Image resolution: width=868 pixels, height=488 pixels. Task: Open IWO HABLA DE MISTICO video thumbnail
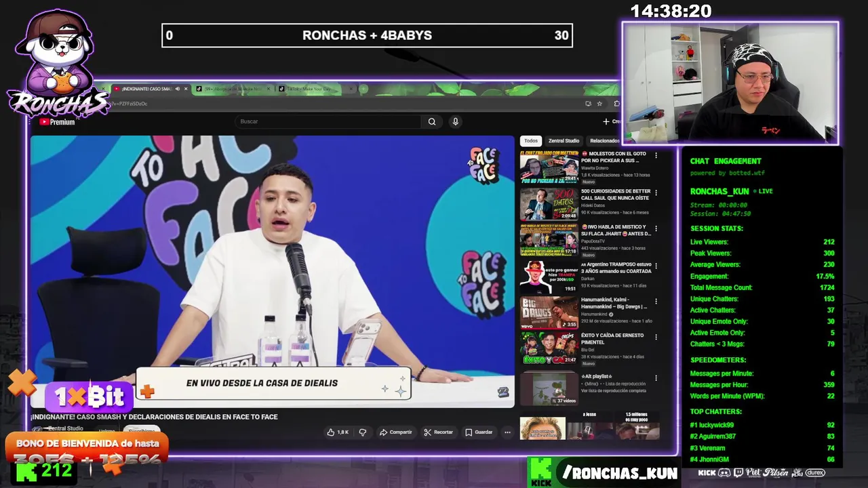549,241
